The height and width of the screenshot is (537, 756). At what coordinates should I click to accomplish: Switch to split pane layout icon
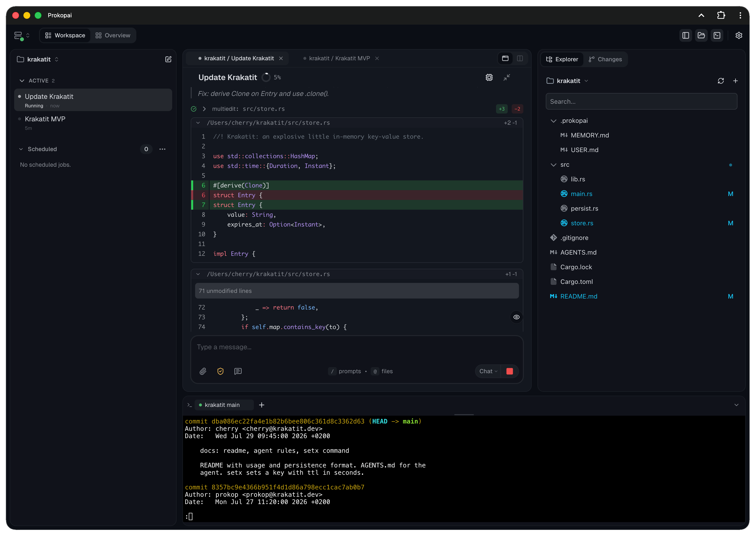click(519, 58)
